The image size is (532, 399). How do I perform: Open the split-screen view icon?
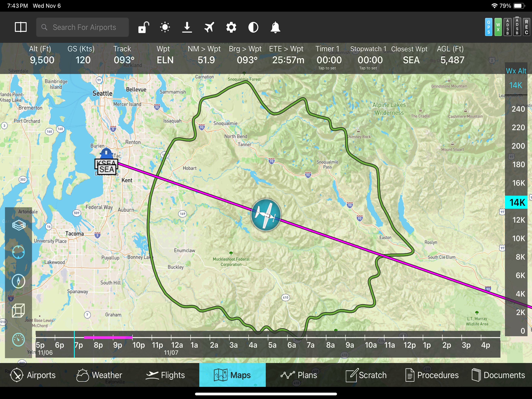pos(21,27)
